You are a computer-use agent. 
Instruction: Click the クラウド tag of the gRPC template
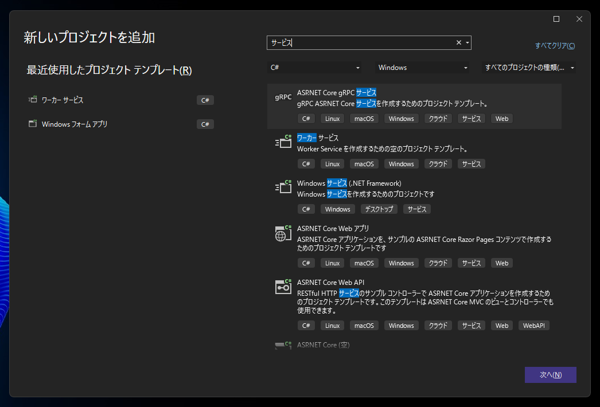coord(438,119)
